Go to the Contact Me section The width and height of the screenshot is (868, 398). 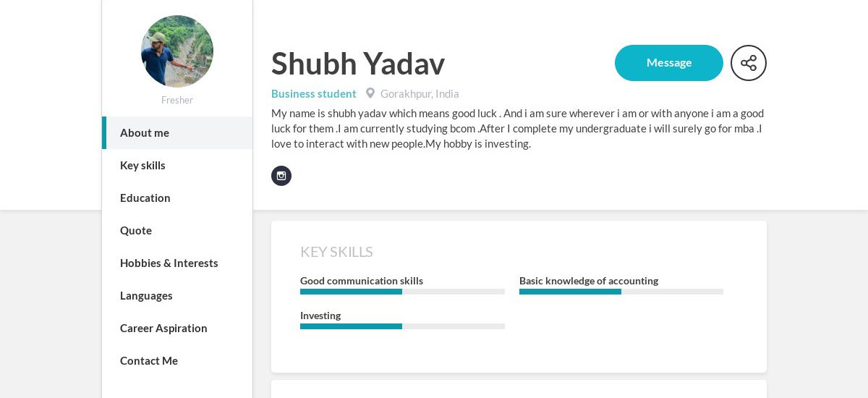pyautogui.click(x=177, y=360)
